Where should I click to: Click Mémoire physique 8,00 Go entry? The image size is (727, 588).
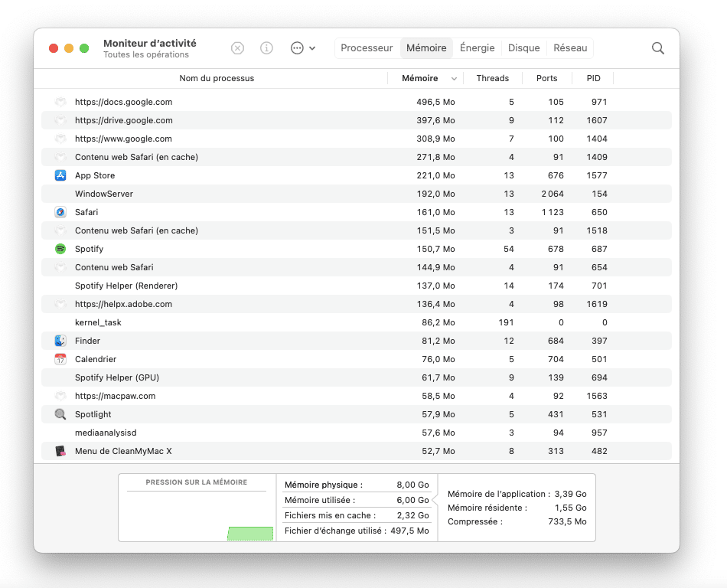[x=357, y=485]
